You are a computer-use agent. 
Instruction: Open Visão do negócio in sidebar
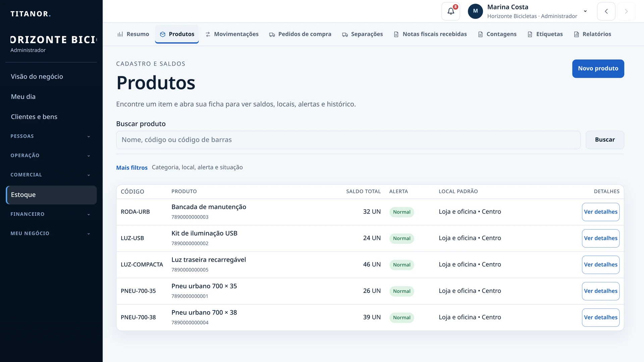pos(51,76)
